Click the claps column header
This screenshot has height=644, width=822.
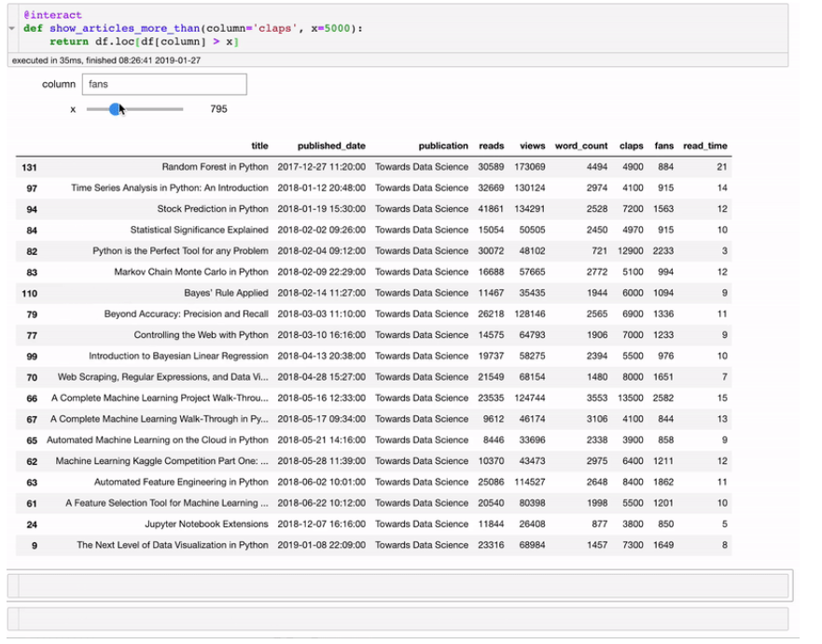coord(631,146)
